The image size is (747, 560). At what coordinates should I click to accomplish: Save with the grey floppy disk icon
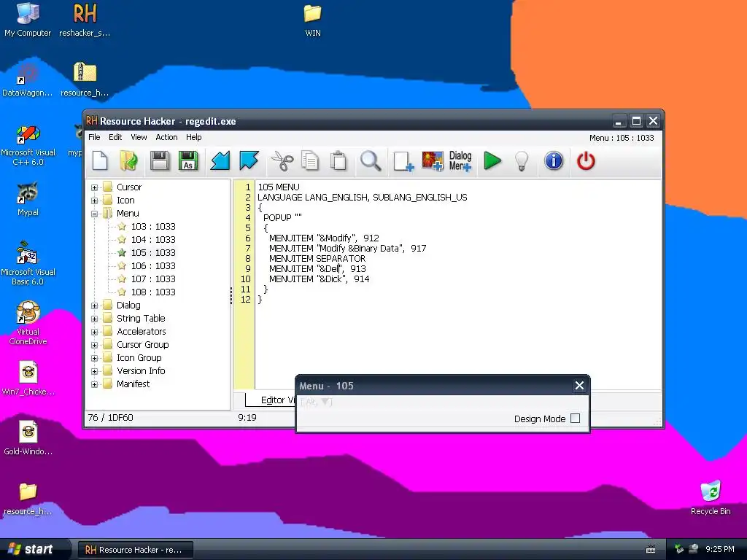pos(160,161)
